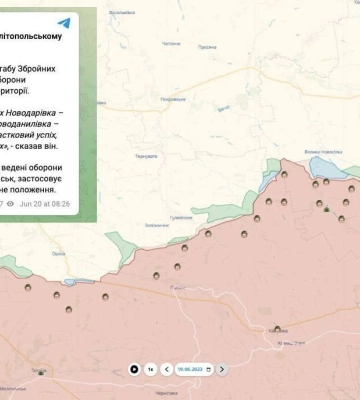This screenshot has width=360, height=400.
Task: Click the Чаплине town label
Action: point(171,44)
